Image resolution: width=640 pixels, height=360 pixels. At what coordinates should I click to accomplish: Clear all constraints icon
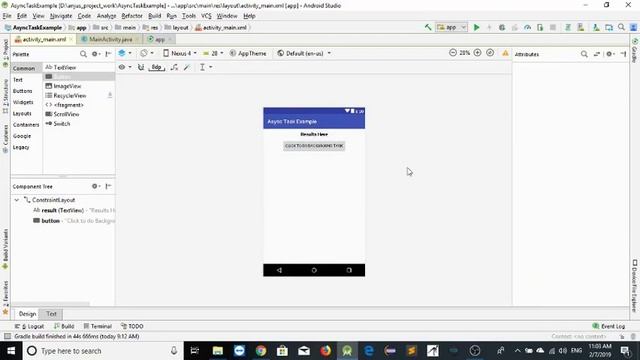tap(174, 67)
